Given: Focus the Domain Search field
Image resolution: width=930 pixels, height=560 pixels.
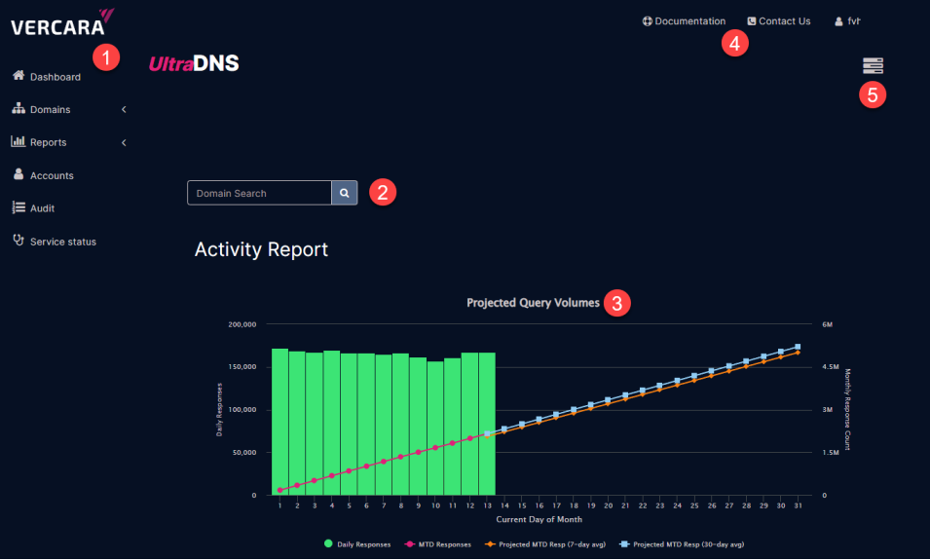Looking at the screenshot, I should coord(259,193).
